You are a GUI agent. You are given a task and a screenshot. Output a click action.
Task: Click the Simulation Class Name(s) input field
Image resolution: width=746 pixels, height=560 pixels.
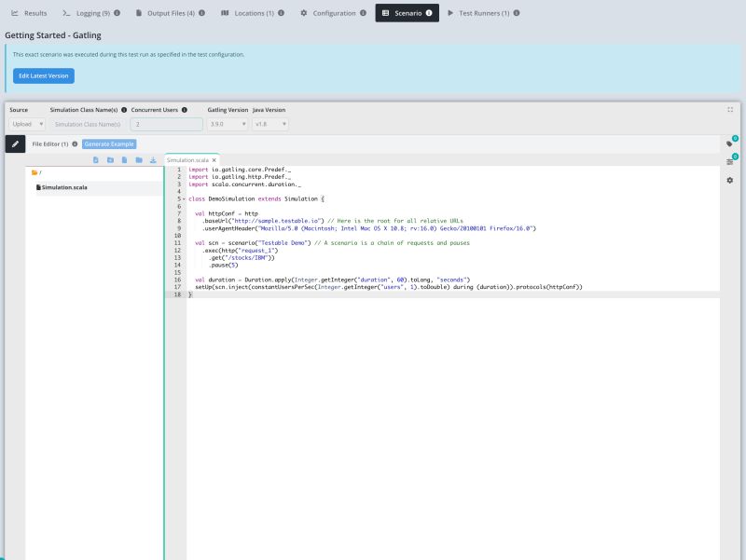click(88, 125)
